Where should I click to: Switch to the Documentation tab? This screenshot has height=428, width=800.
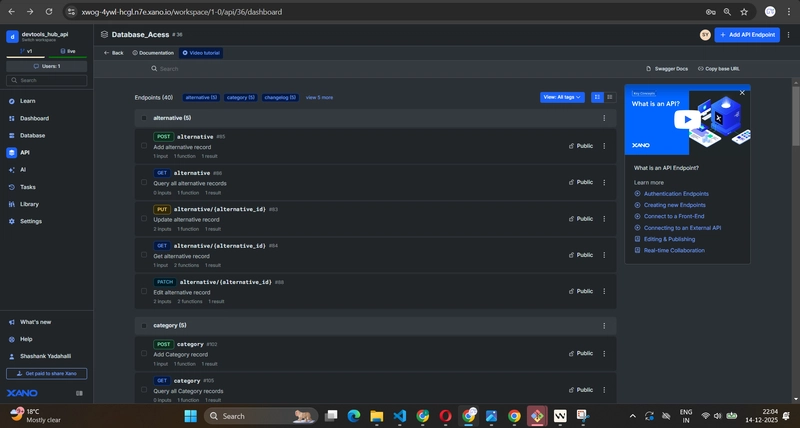pyautogui.click(x=153, y=52)
